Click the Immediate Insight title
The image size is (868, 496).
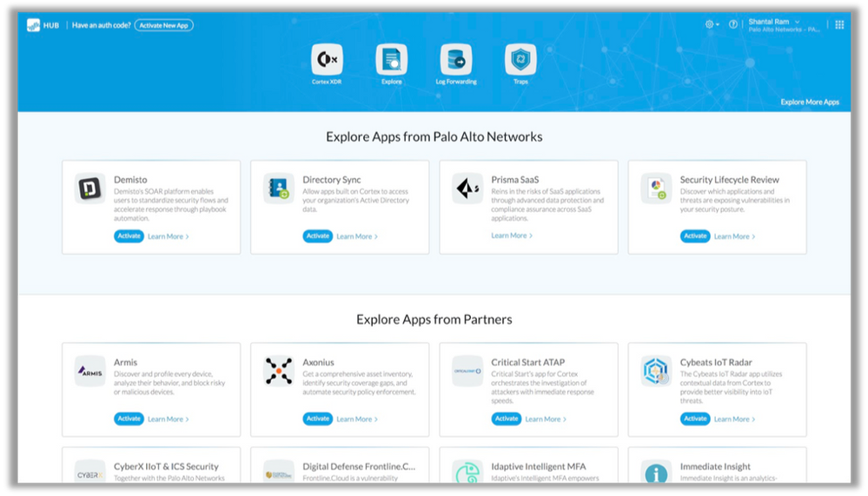click(x=715, y=466)
